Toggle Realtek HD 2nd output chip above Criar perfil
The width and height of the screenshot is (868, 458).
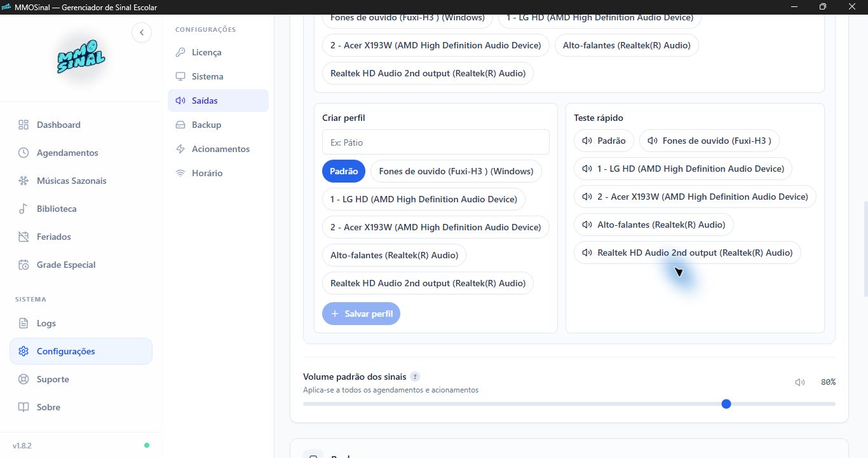point(428,73)
